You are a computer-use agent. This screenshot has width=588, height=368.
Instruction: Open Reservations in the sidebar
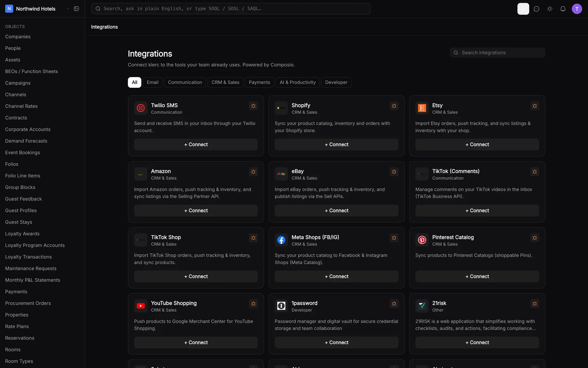(x=20, y=338)
